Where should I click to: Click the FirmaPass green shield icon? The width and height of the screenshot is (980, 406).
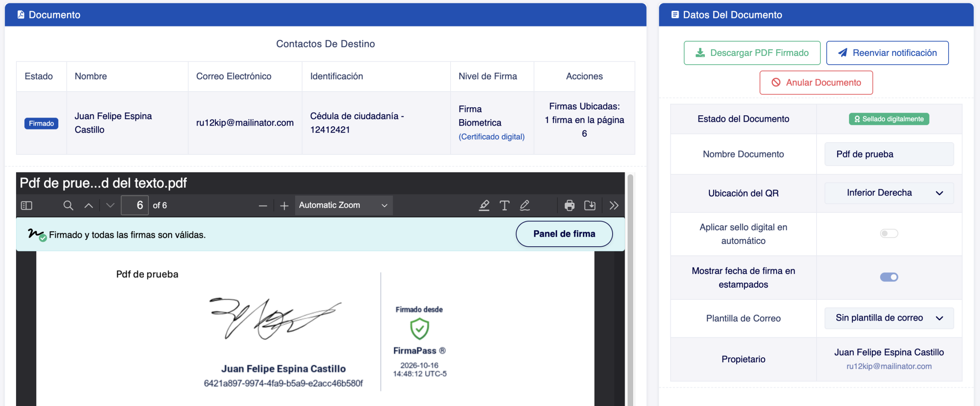tap(420, 329)
